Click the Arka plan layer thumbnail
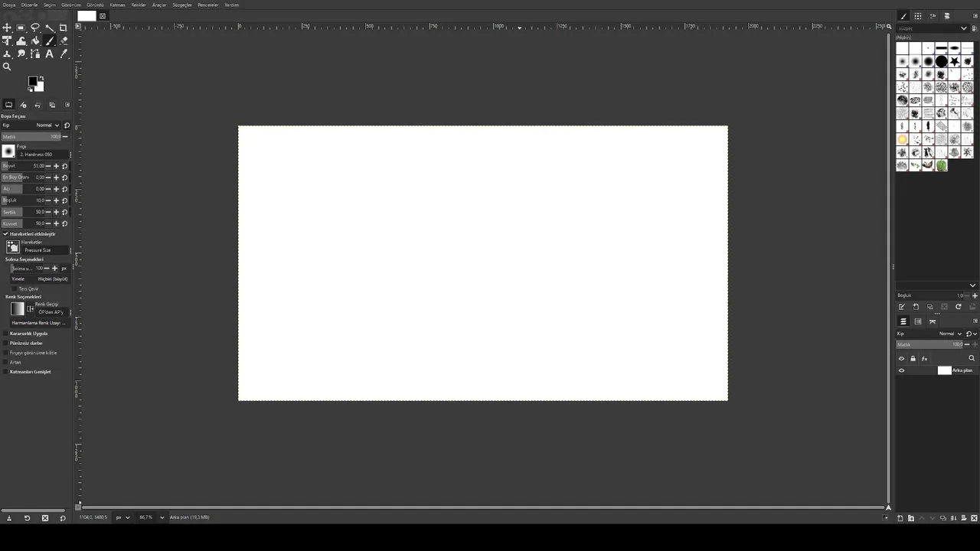980x551 pixels. tap(945, 370)
